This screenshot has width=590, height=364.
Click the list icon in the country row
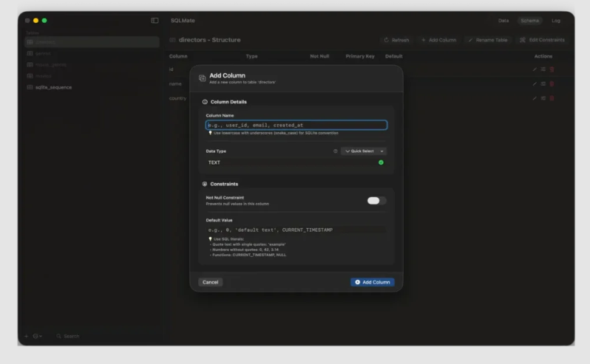pos(543,98)
